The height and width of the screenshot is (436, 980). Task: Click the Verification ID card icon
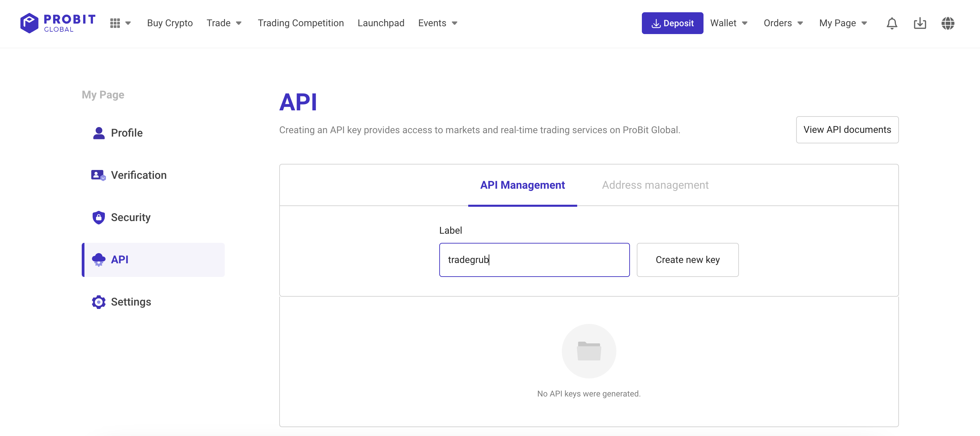[98, 175]
